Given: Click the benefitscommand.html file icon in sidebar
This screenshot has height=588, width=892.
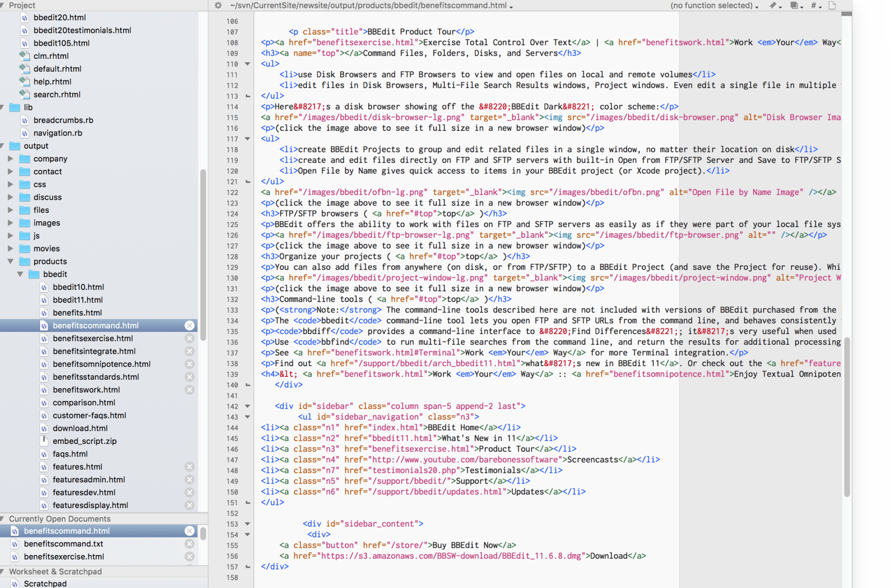Looking at the screenshot, I should coord(44,325).
